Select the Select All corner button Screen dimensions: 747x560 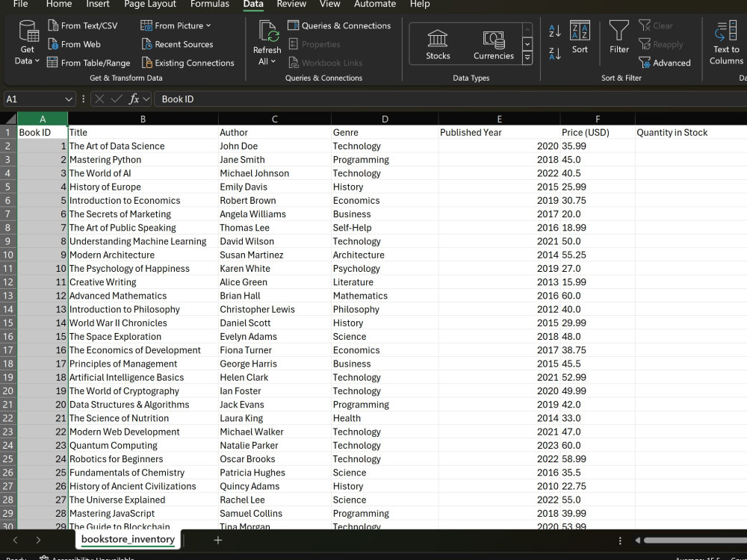click(8, 119)
